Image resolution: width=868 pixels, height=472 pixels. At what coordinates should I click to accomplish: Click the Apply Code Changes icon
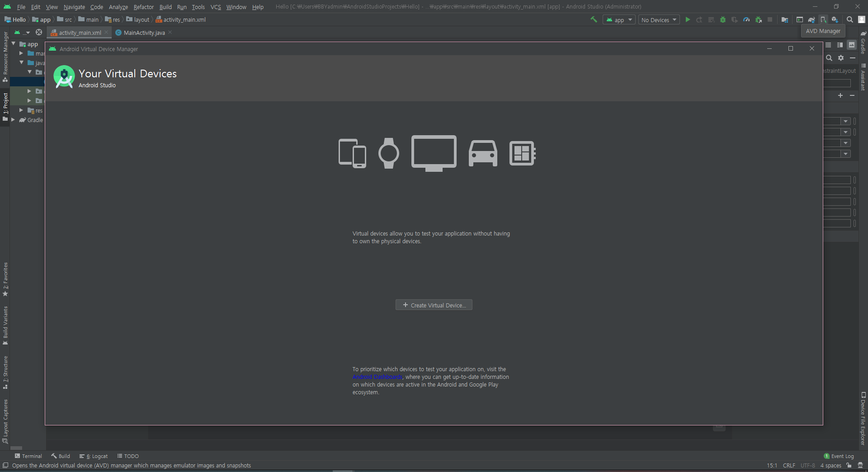(711, 19)
